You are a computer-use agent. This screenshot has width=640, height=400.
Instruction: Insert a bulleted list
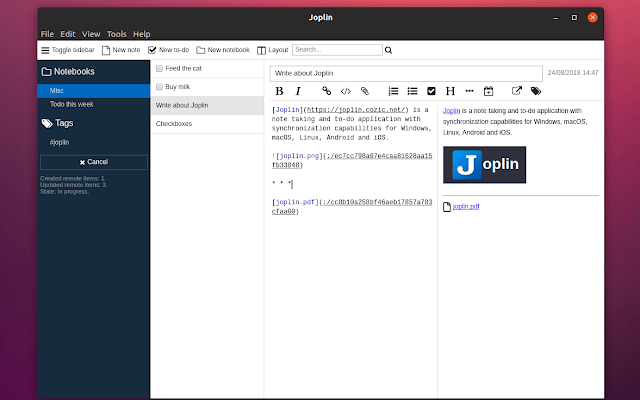tap(412, 91)
